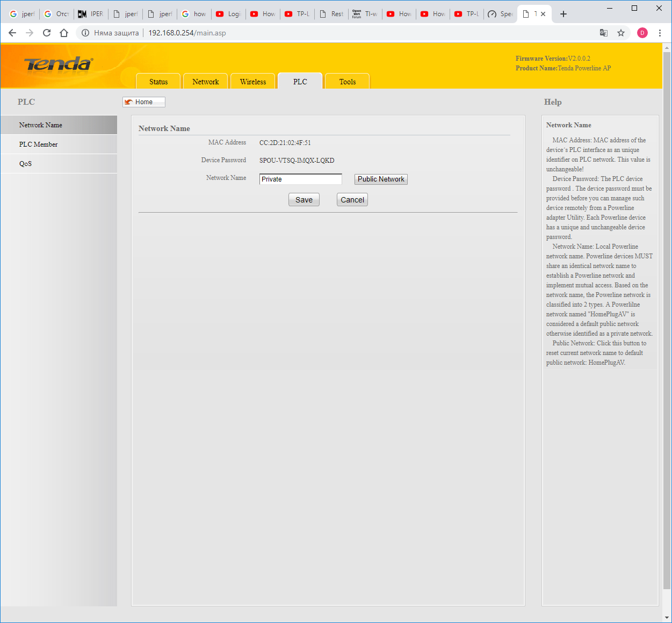The height and width of the screenshot is (623, 672).
Task: Bookmark this page with the star icon
Action: point(621,33)
